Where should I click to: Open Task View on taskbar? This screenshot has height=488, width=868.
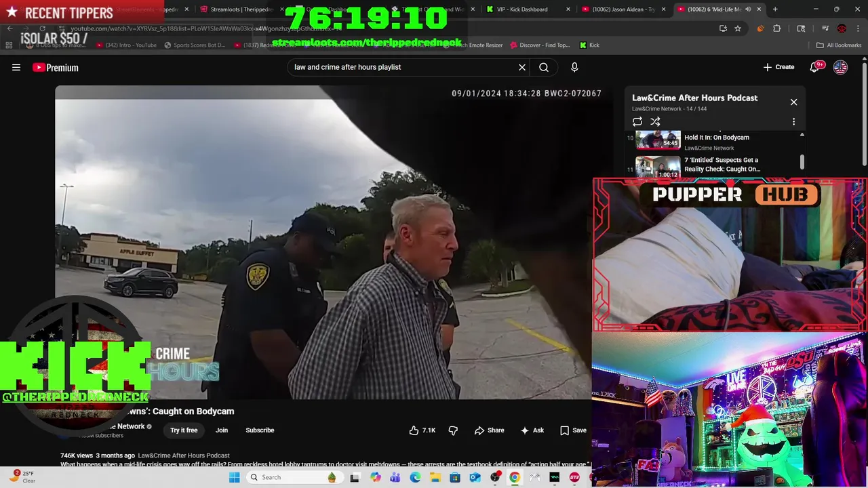coord(354,477)
